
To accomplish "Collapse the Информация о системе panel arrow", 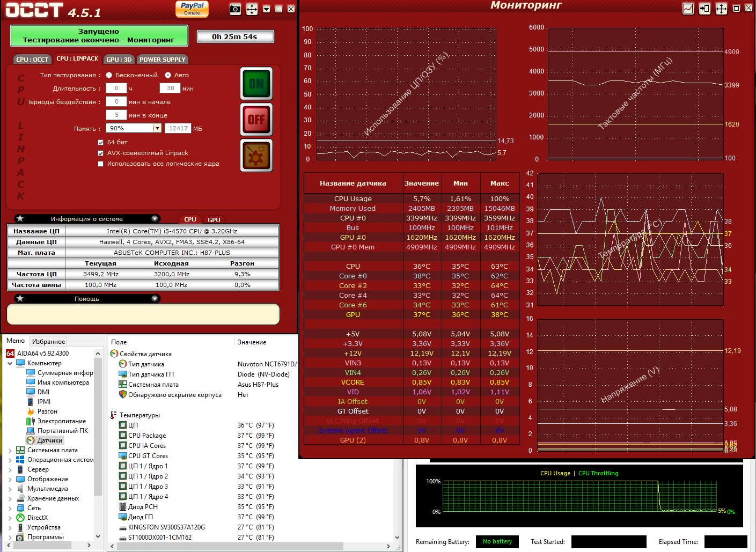I will pyautogui.click(x=155, y=218).
